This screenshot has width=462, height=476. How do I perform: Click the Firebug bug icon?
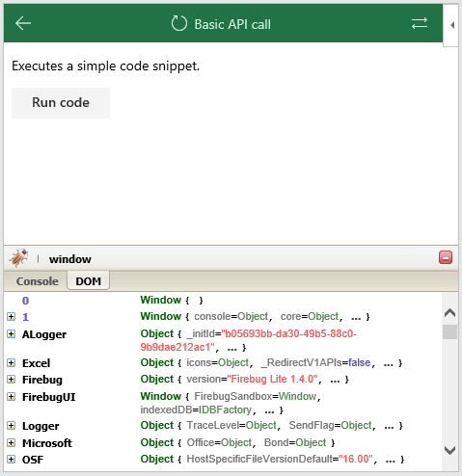[18, 258]
